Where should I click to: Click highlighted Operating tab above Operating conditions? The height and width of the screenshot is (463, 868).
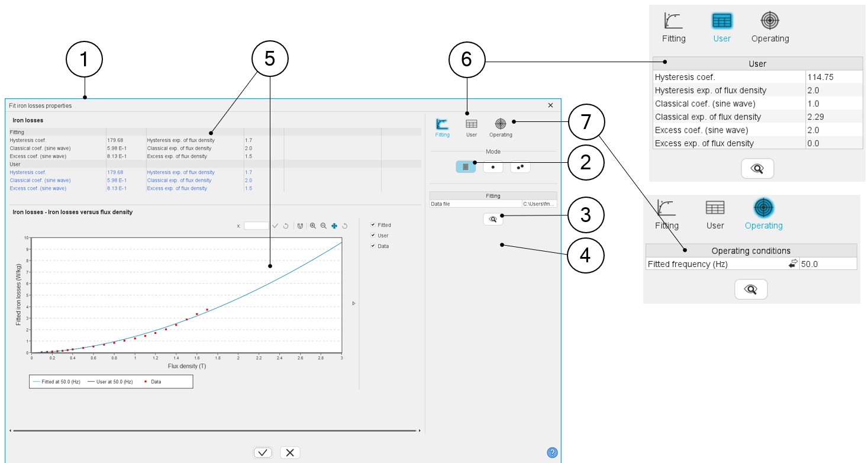[x=763, y=215]
